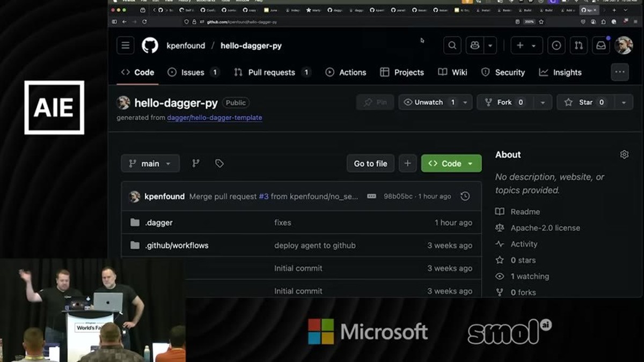Image resolution: width=644 pixels, height=362 pixels.
Task: Bookmark page with star icon in address bar
Action: tap(541, 22)
